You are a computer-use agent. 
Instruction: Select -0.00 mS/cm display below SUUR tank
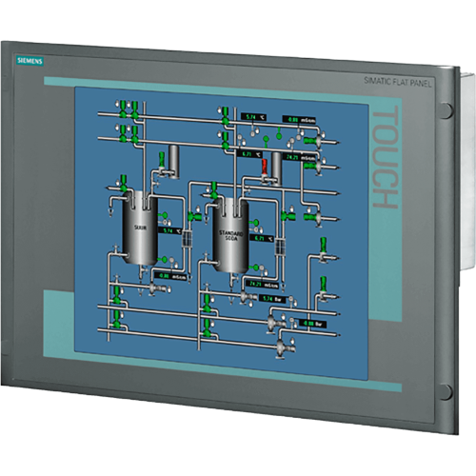(169, 276)
